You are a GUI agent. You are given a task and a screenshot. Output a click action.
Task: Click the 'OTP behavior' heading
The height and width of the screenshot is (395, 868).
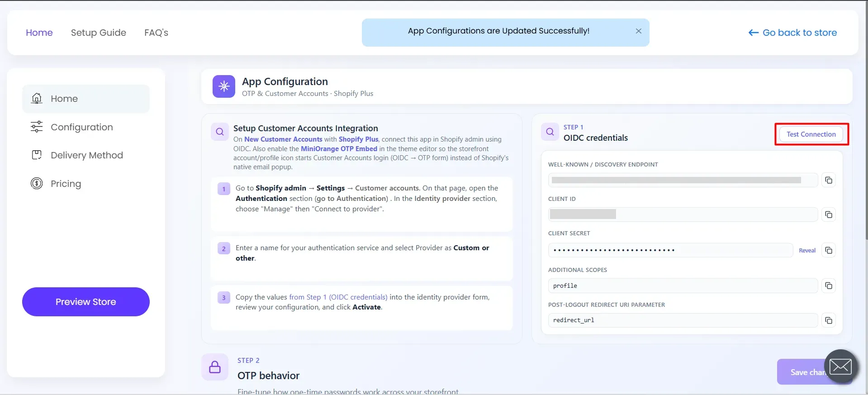coord(269,376)
